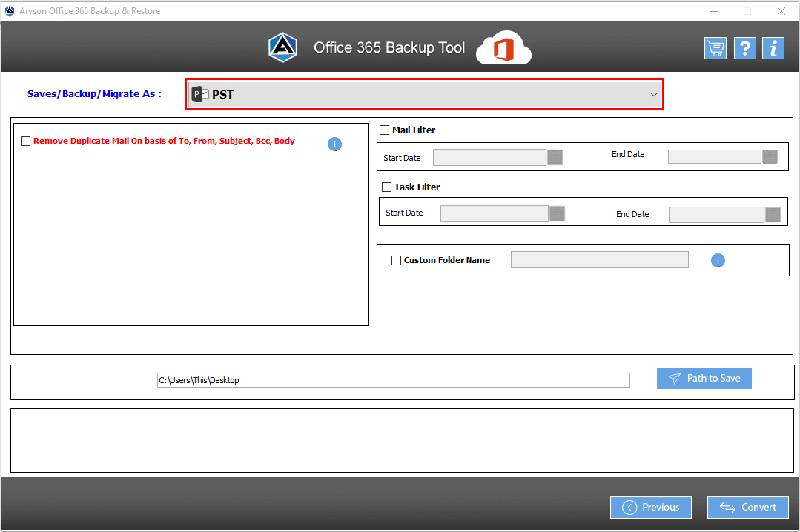The height and width of the screenshot is (532, 800).
Task: Open Mail Filter Start Date calendar
Action: (555, 158)
